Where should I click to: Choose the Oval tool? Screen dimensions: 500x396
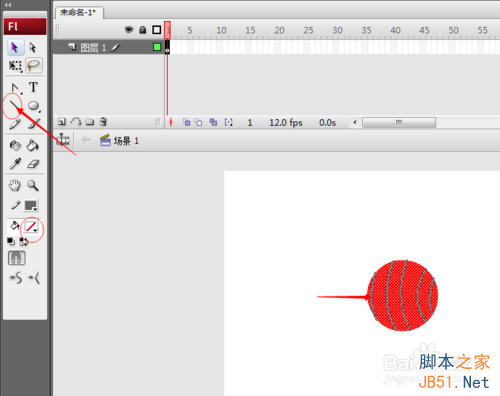coord(34,106)
